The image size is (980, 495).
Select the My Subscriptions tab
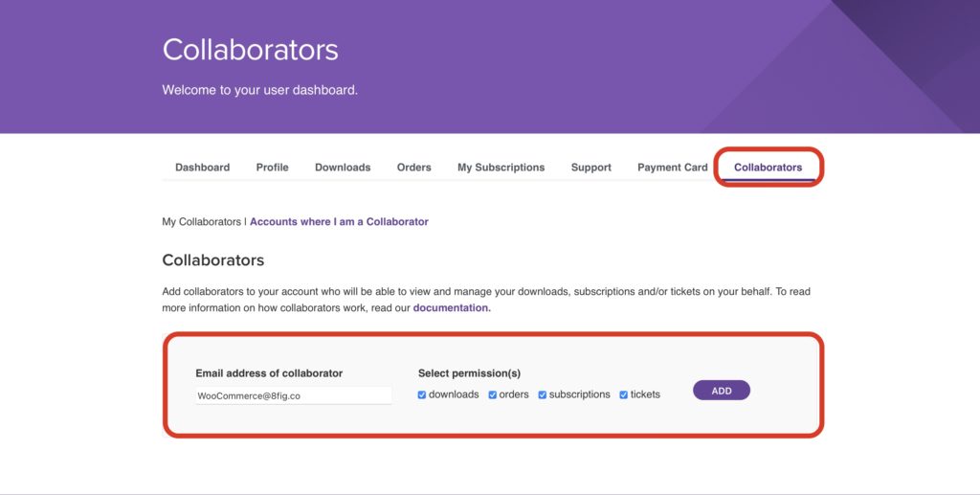(x=501, y=168)
